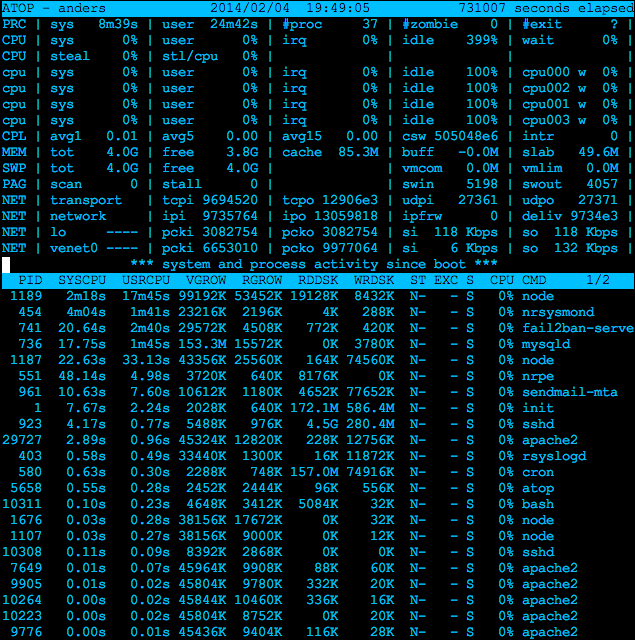Select the rsyslogd command name

point(554,456)
